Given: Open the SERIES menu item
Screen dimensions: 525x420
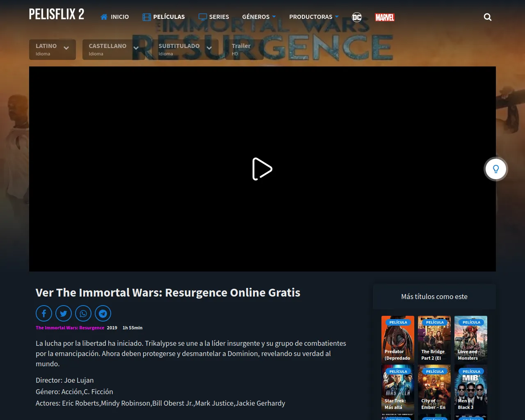Looking at the screenshot, I should point(214,17).
